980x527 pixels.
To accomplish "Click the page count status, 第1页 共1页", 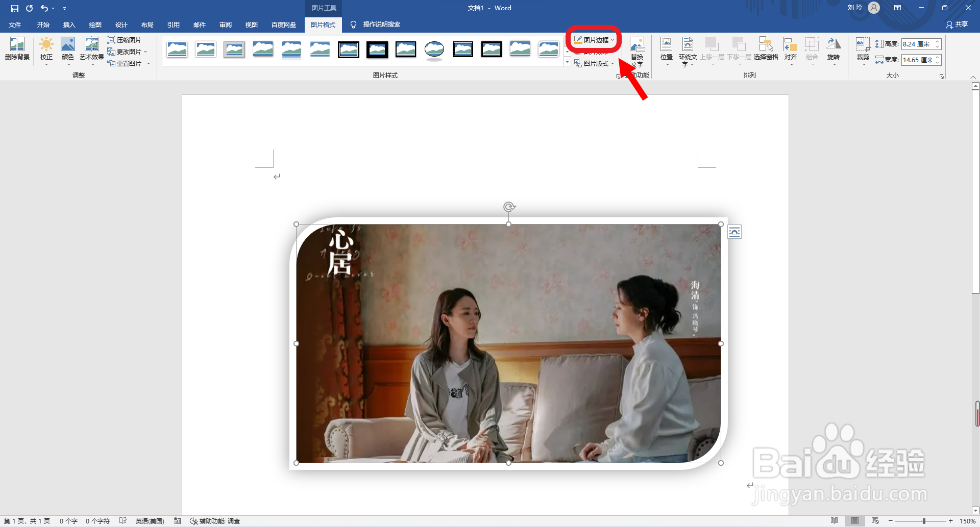I will [27, 521].
